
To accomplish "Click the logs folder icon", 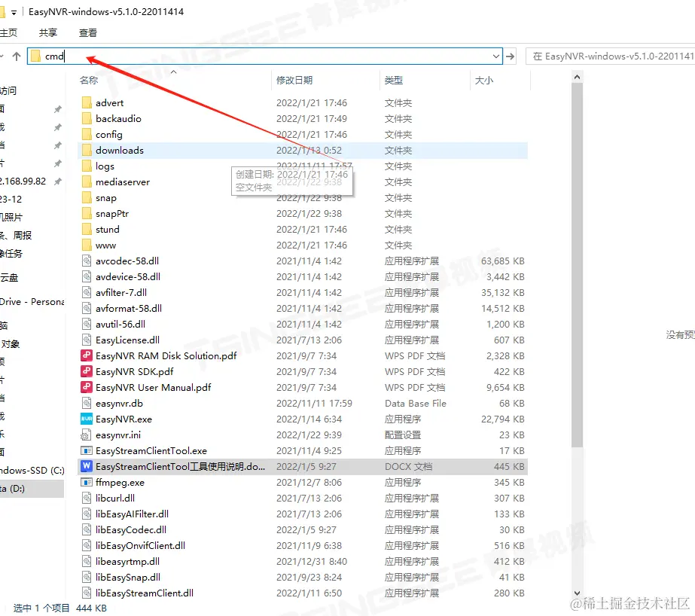I will point(87,166).
